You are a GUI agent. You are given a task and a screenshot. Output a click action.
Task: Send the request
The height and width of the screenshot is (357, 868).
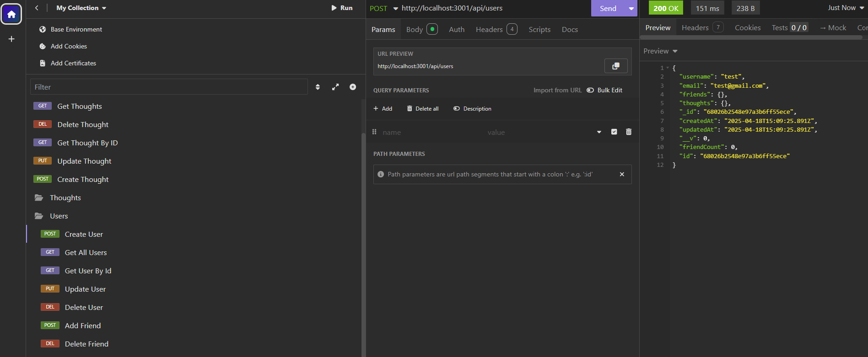608,8
